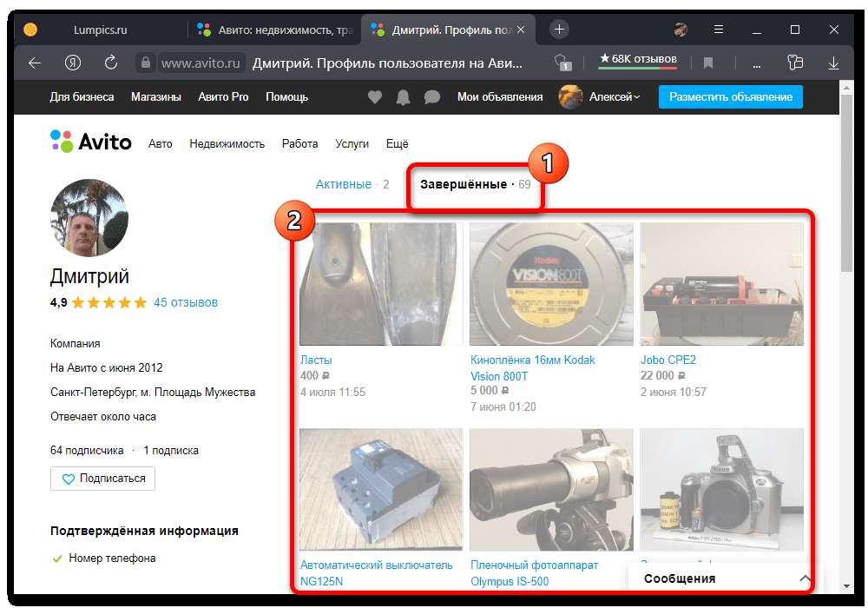Click the lock icon in address bar
This screenshot has width=868, height=608.
pyautogui.click(x=145, y=63)
